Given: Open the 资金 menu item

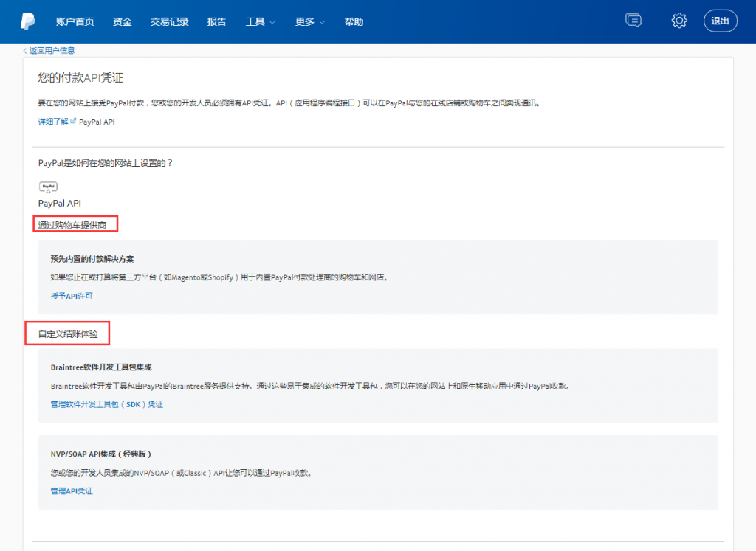Looking at the screenshot, I should pyautogui.click(x=122, y=21).
